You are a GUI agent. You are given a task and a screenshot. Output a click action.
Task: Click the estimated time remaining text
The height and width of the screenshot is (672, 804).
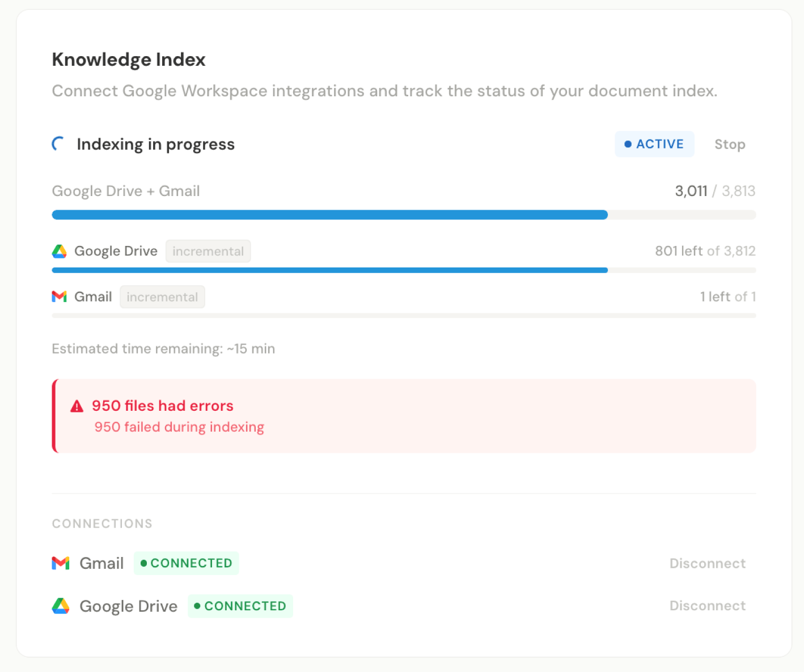coord(163,348)
